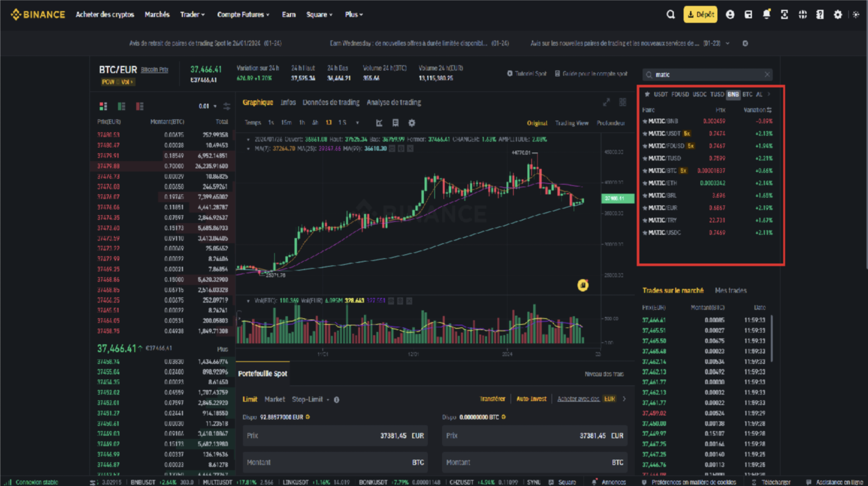Viewport: 868px width, 486px height.
Task: Open the search magnifier in the top bar
Action: click(x=670, y=15)
